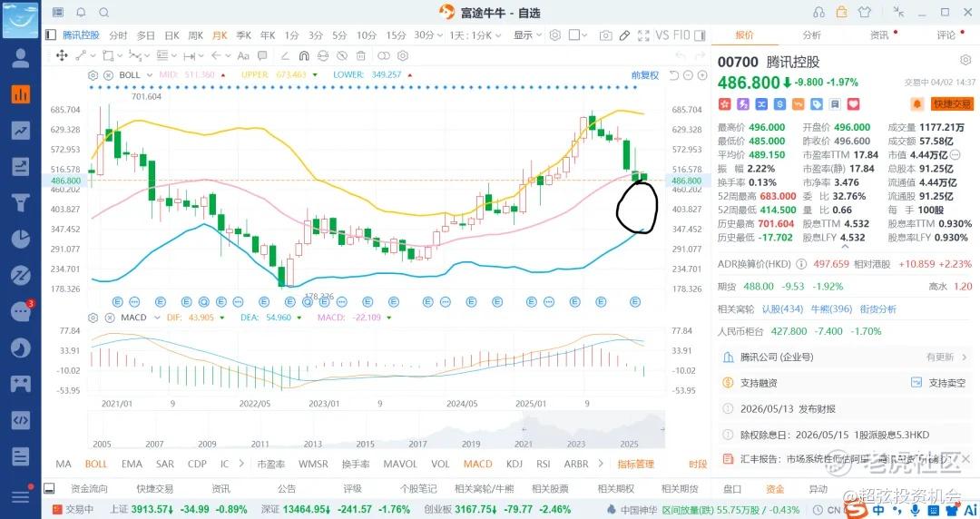Toggle the MACD indicator tab below chart
Screen dimensions: 980x519
477,464
